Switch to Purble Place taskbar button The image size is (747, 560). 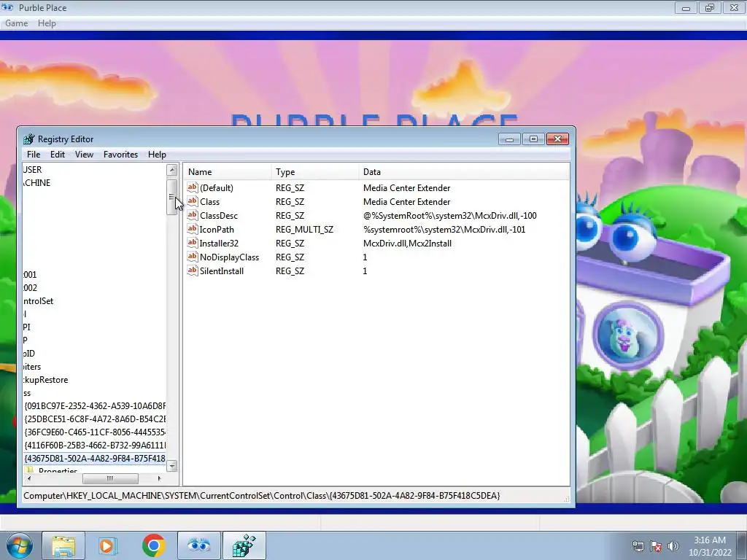198,545
